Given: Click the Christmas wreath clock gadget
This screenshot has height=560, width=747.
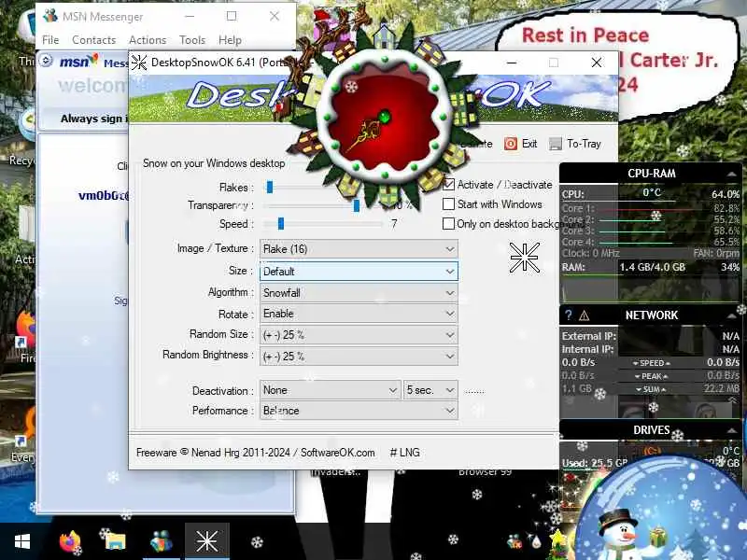Looking at the screenshot, I should [x=384, y=119].
